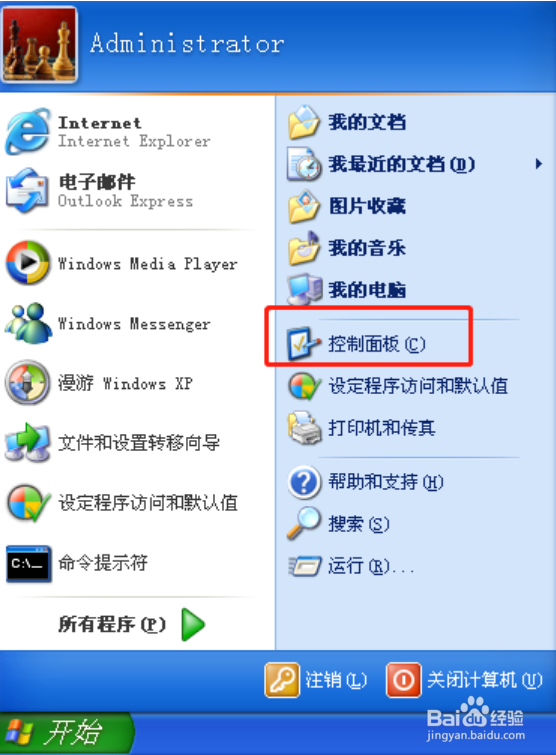Click the Administrator chess user picture

click(x=39, y=44)
